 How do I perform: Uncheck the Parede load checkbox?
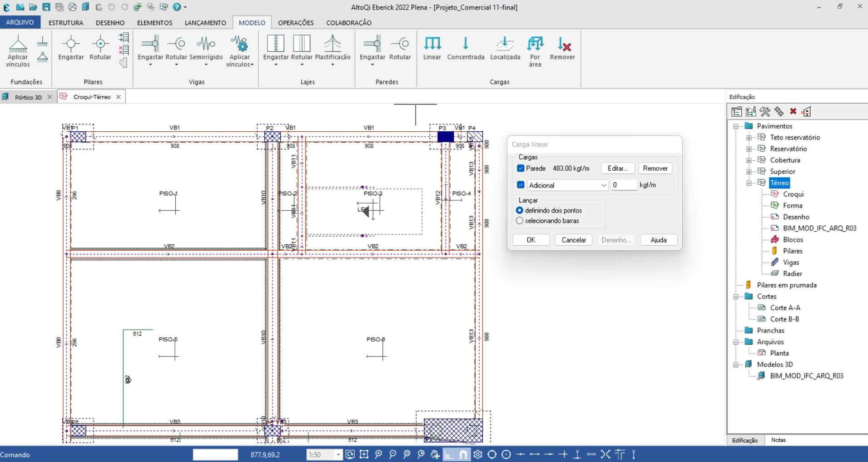click(521, 169)
